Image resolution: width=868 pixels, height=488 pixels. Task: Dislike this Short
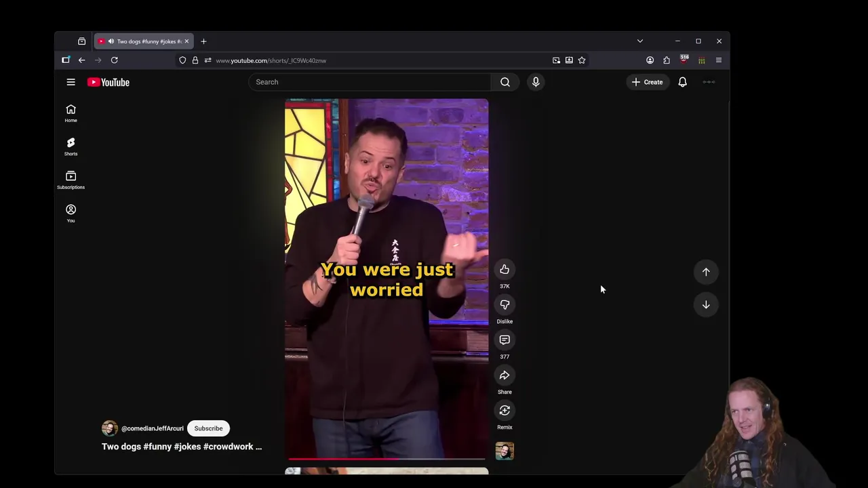click(505, 305)
